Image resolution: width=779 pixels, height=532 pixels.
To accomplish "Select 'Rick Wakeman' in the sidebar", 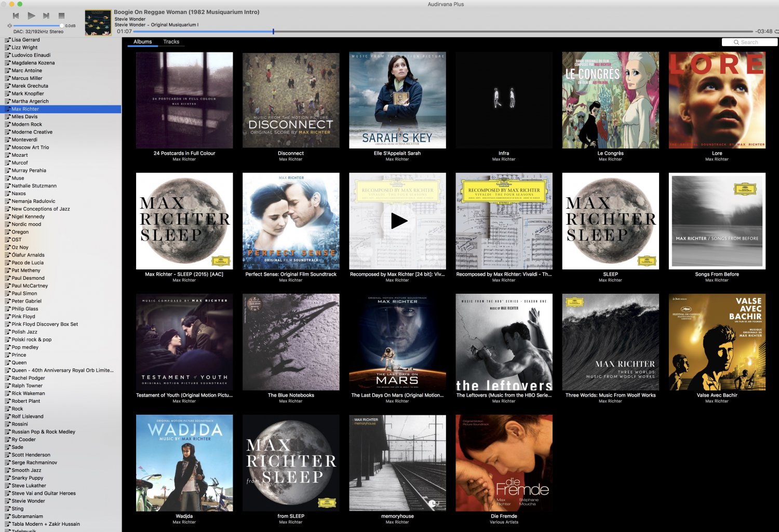I will click(61, 393).
